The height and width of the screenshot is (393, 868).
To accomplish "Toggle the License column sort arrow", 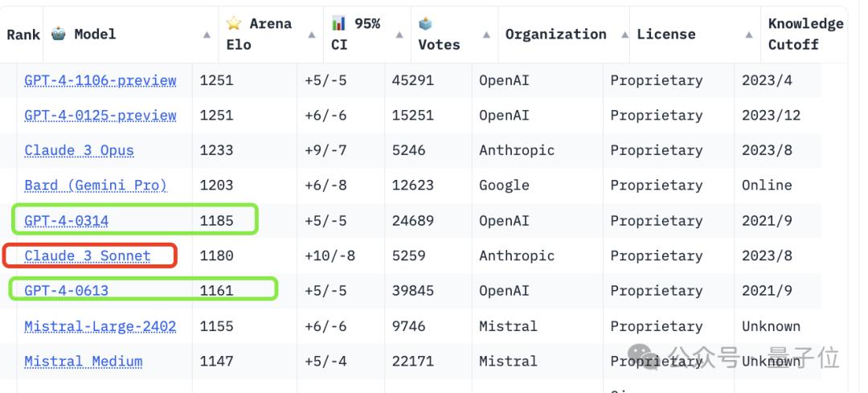I will [x=748, y=35].
